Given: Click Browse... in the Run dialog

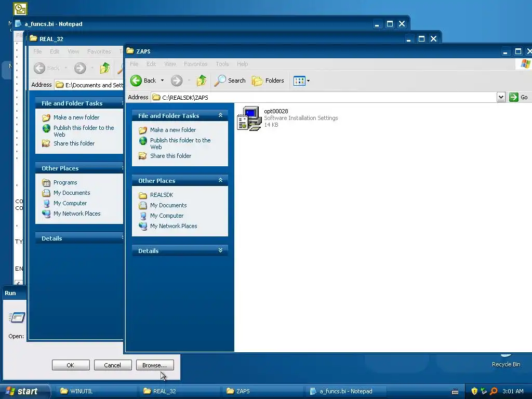Looking at the screenshot, I should coord(155,365).
